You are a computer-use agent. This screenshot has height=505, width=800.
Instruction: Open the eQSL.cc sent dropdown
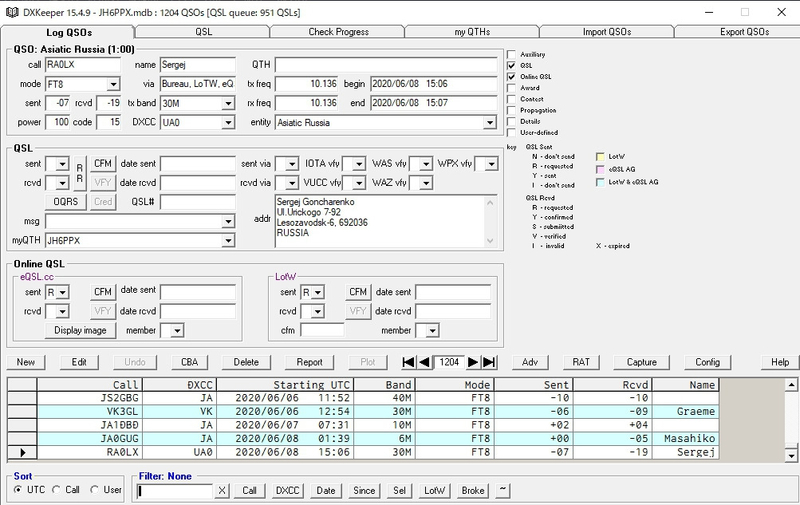62,293
